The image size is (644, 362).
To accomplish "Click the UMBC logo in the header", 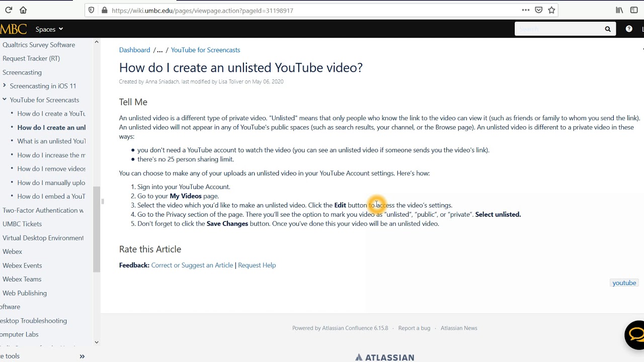I will coord(14,29).
